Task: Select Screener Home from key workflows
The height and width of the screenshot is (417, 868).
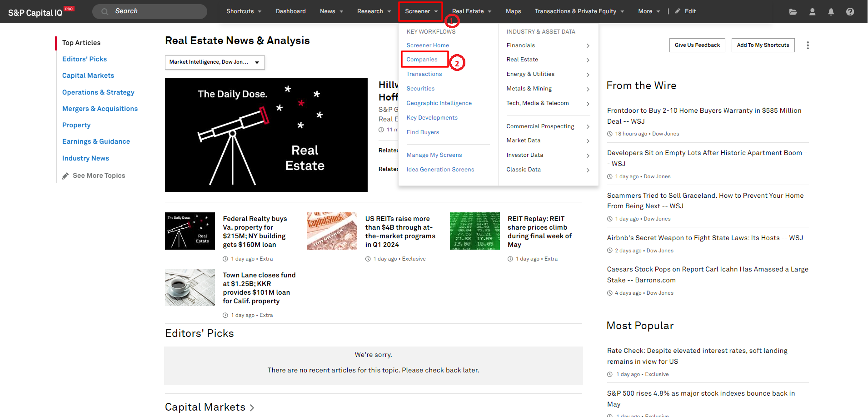Action: coord(428,45)
